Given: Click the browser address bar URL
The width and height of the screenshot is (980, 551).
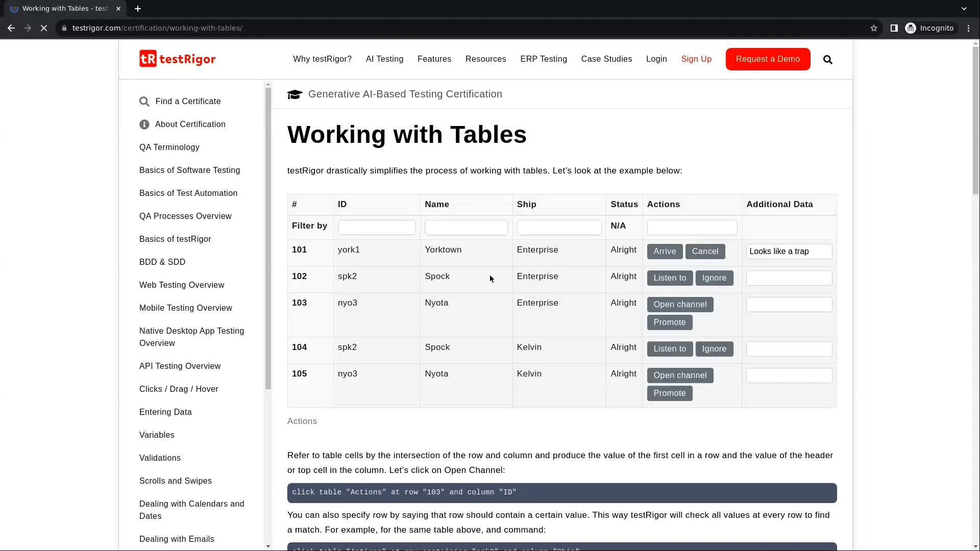Looking at the screenshot, I should [x=157, y=28].
